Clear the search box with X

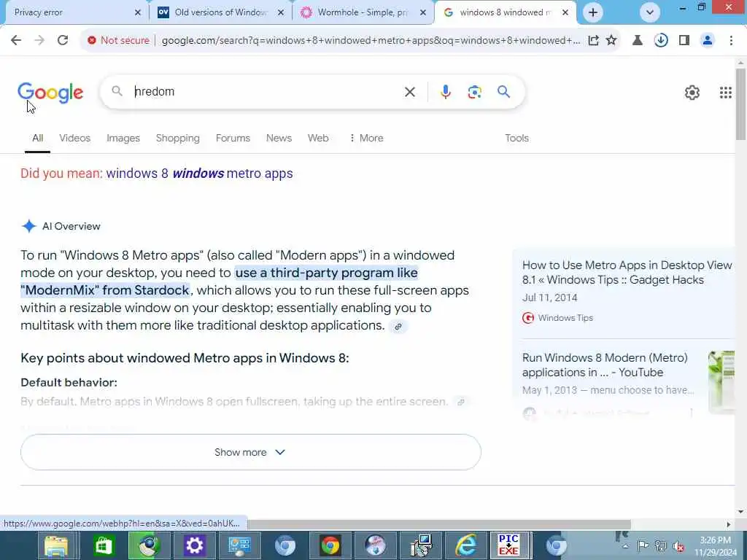410,92
